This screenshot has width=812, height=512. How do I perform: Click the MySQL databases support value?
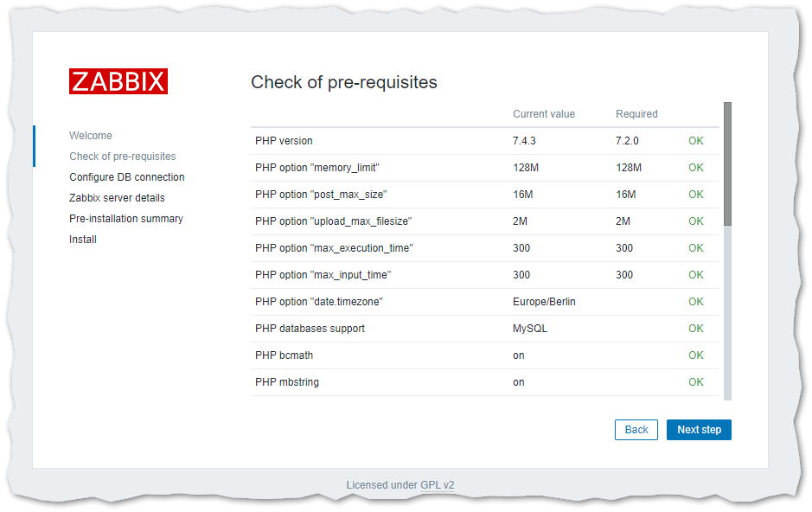click(530, 329)
